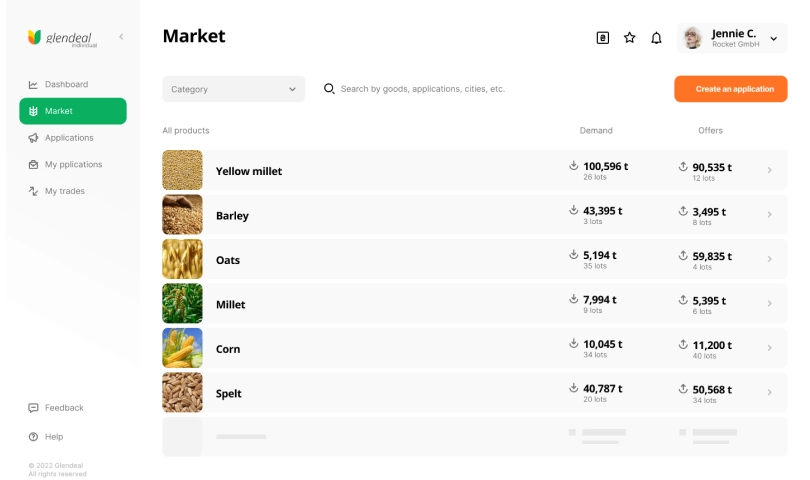Sort by the Demand column header
The width and height of the screenshot is (810, 480).
(596, 131)
